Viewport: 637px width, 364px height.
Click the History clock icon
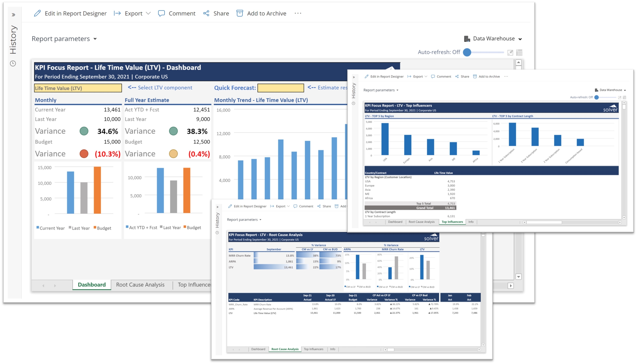click(13, 64)
